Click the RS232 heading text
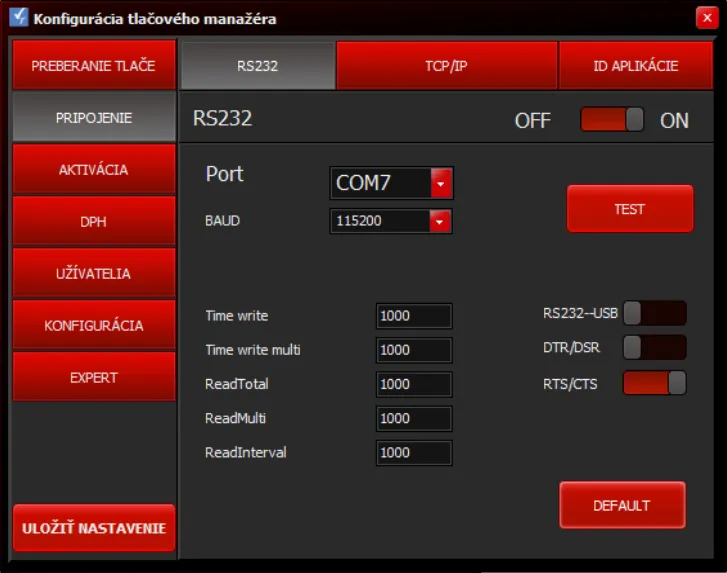This screenshot has width=727, height=573. point(223,118)
